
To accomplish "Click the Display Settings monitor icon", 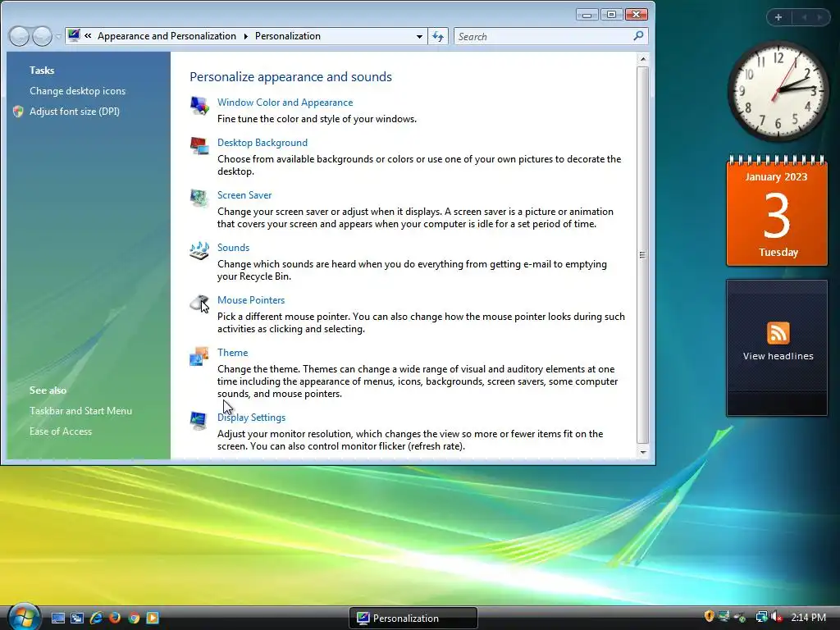I will 199,421.
